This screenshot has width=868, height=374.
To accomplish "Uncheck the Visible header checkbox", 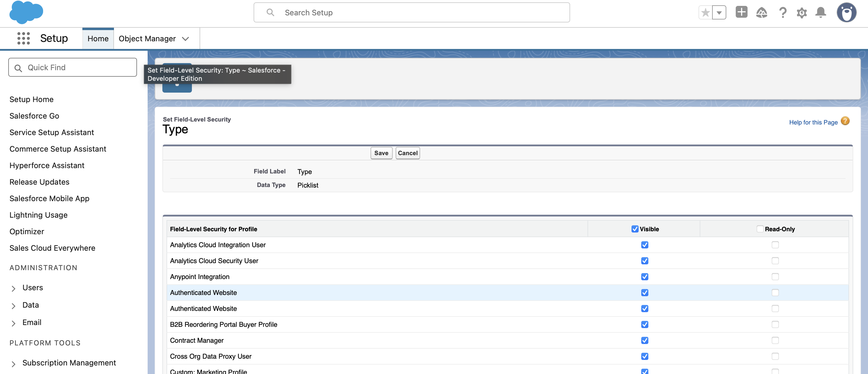I will [635, 229].
